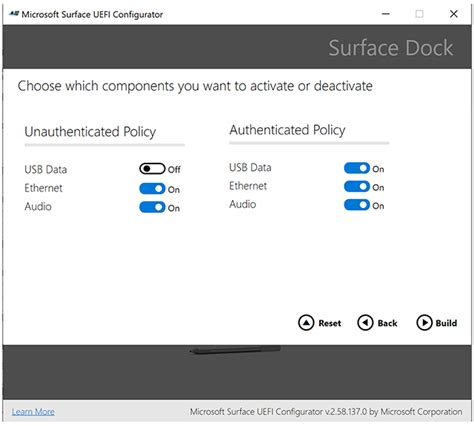Turn off Unauthenticated Policy Ethernet switch
The height and width of the screenshot is (426, 474).
coord(152,189)
